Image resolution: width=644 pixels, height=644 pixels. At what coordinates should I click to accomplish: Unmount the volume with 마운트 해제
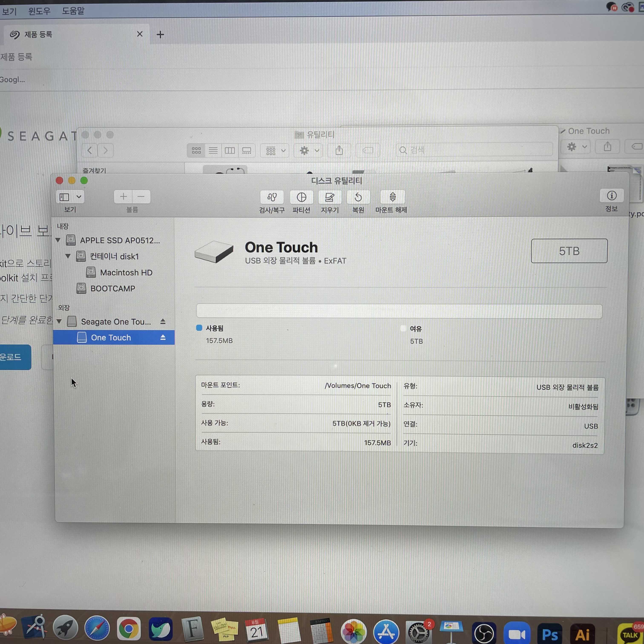(393, 197)
